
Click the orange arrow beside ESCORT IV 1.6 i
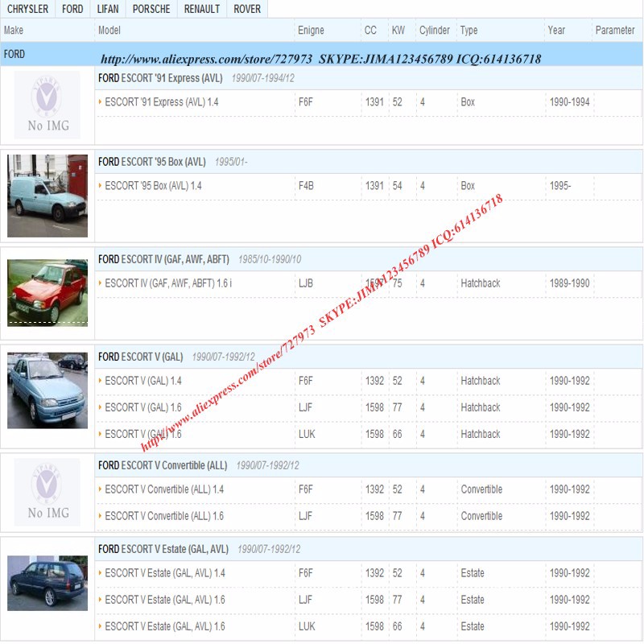(x=100, y=283)
